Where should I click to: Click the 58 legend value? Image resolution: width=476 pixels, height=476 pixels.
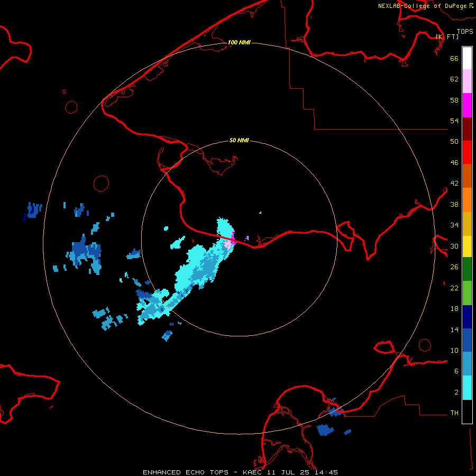tap(454, 100)
